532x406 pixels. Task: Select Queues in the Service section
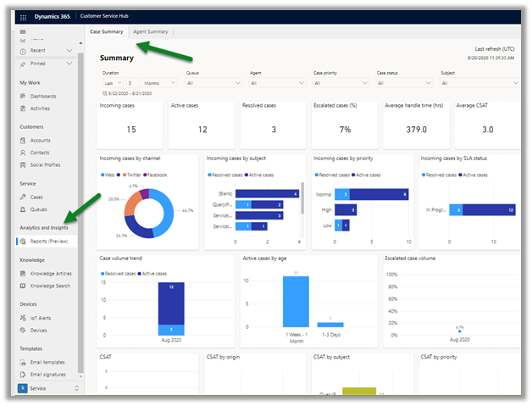(38, 209)
